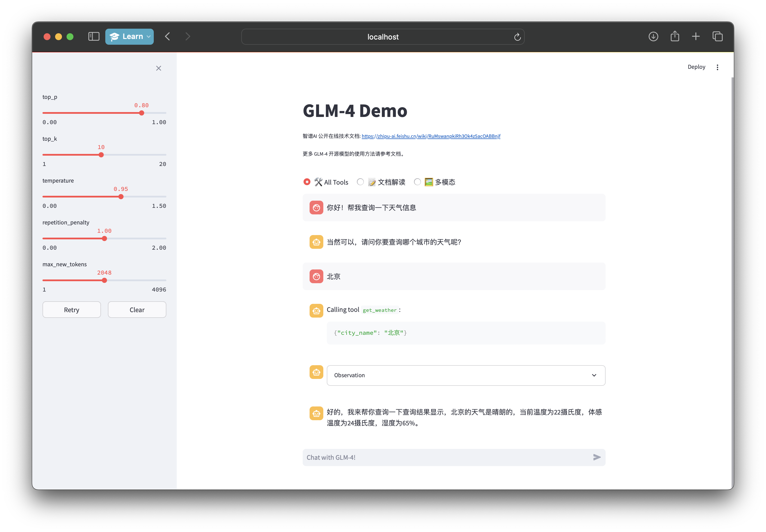Navigate back using the back arrow
The width and height of the screenshot is (766, 532).
click(168, 36)
